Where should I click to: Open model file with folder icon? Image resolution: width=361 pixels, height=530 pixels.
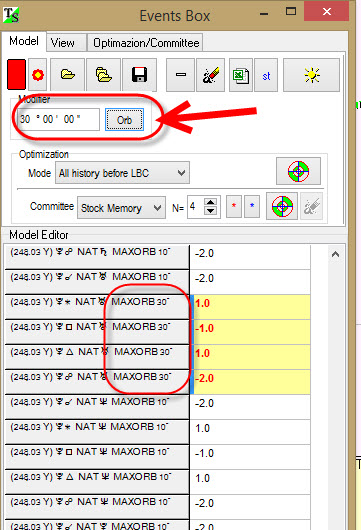[68, 75]
